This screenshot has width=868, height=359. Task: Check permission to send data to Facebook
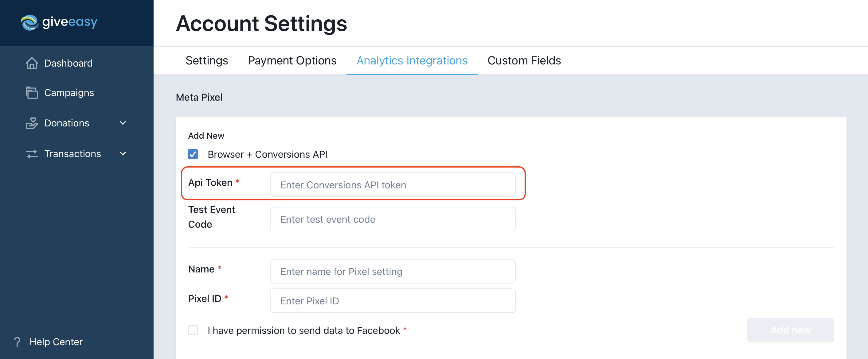pos(193,330)
